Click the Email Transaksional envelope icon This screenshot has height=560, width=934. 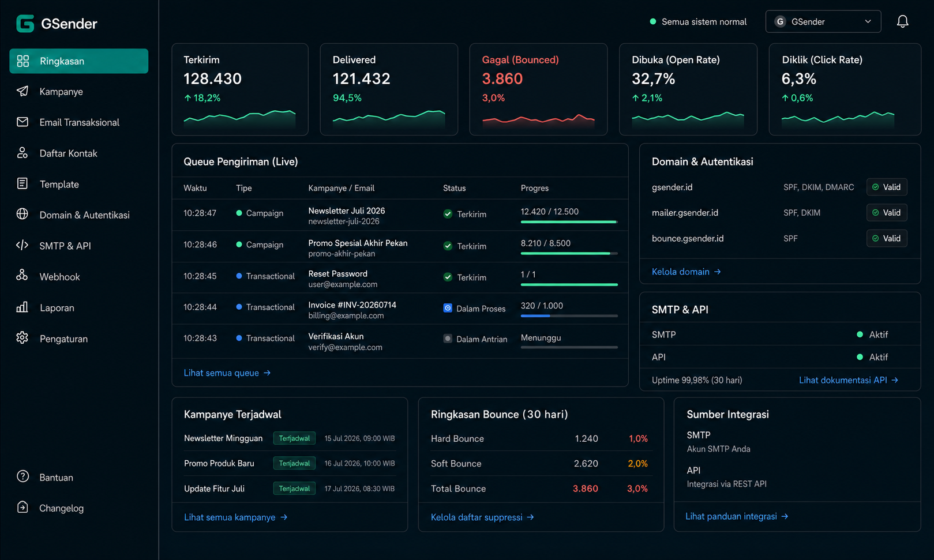click(22, 122)
